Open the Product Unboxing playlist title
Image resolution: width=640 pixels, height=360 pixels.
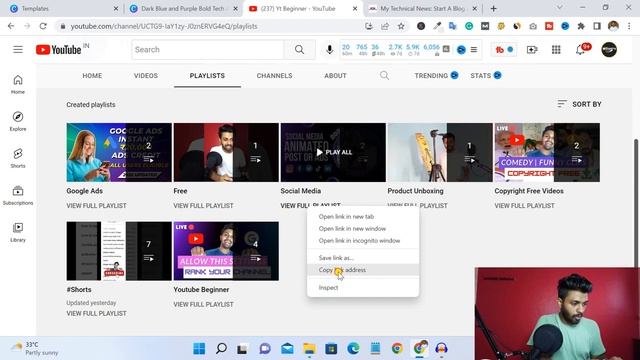coord(415,191)
